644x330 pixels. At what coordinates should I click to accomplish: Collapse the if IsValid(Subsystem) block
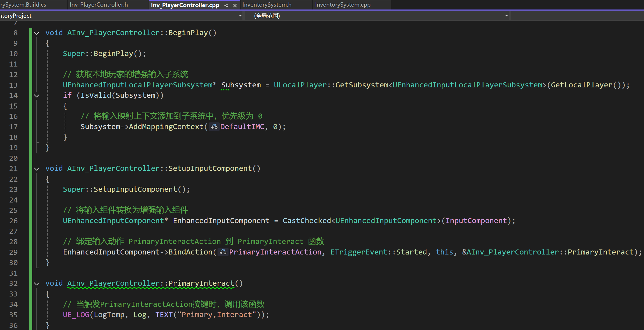click(x=37, y=96)
